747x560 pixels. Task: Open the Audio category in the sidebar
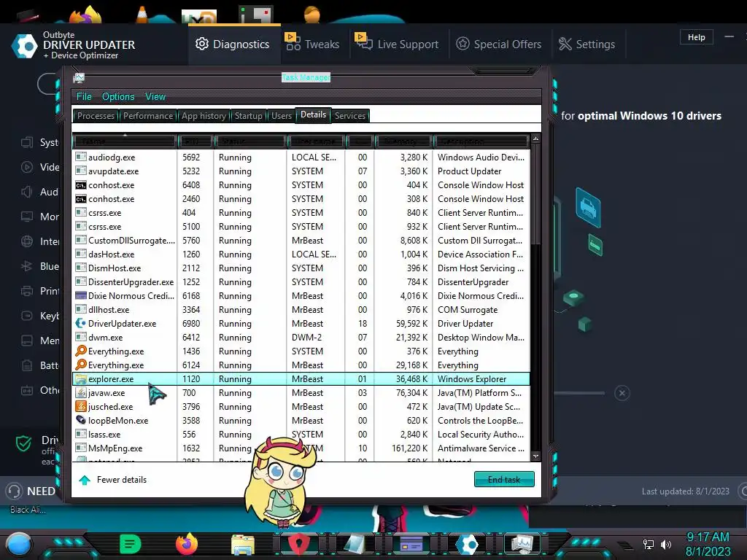[x=41, y=192]
